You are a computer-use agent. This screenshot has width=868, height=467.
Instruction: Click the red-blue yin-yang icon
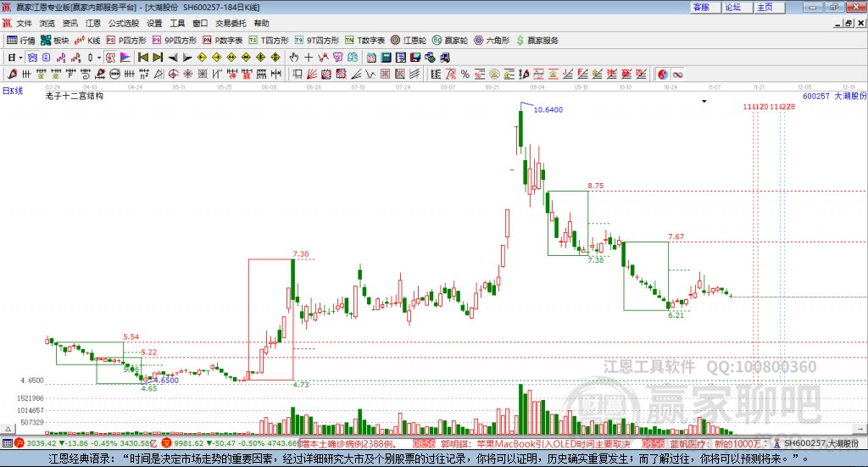click(663, 74)
